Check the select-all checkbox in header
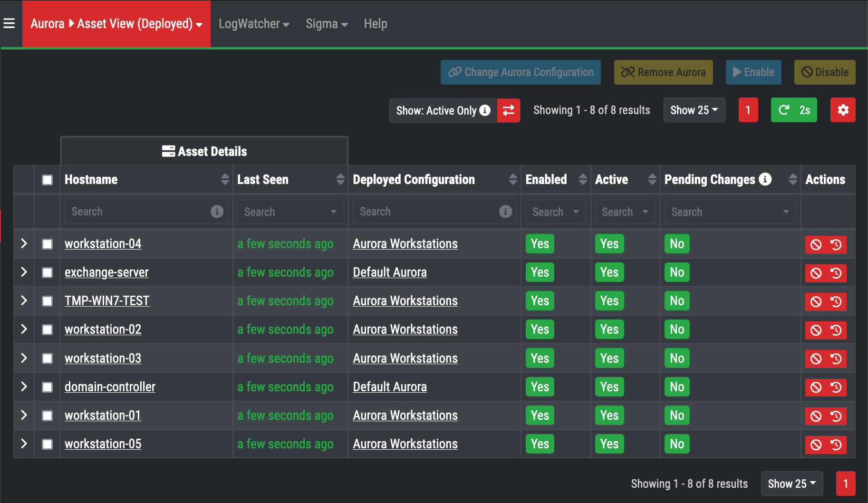The height and width of the screenshot is (503, 868). point(47,180)
